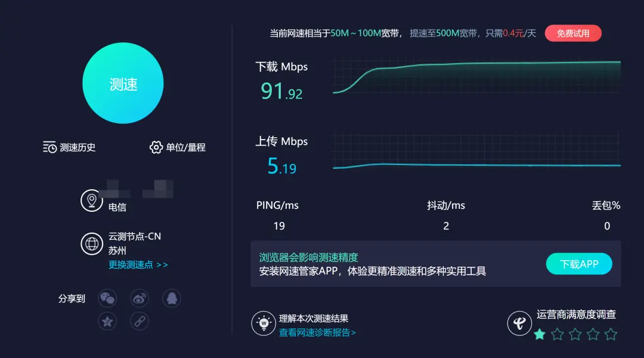The width and height of the screenshot is (644, 358).
Task: Open 测速历史 via the history icon
Action: pyautogui.click(x=49, y=147)
